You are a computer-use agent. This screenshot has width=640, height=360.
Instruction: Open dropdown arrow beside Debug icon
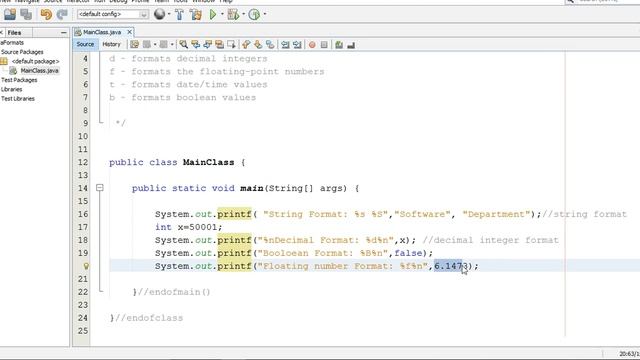pyautogui.click(x=243, y=14)
